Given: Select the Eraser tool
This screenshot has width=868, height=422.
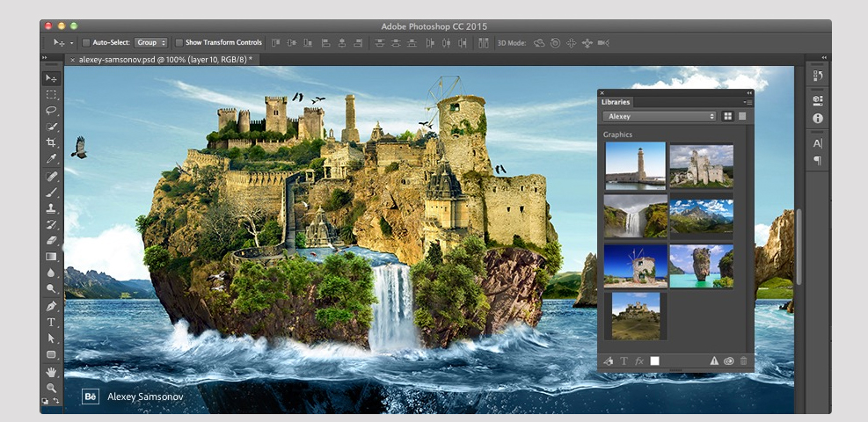Looking at the screenshot, I should tap(52, 241).
